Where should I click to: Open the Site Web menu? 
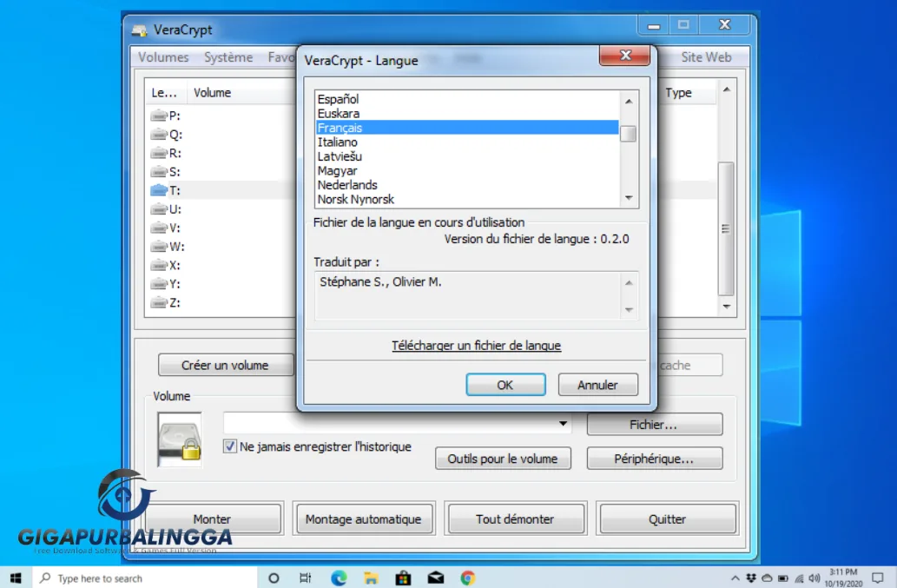click(706, 57)
